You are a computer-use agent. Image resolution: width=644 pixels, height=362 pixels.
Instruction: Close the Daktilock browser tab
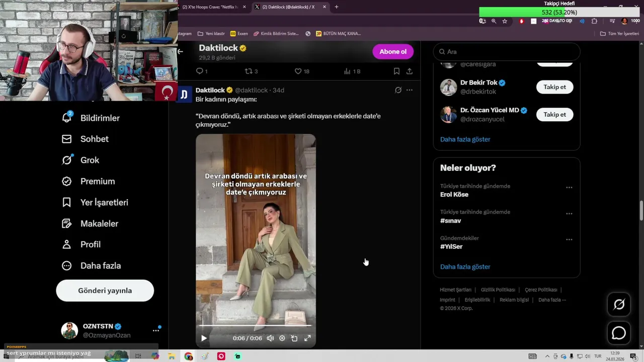[x=325, y=7]
